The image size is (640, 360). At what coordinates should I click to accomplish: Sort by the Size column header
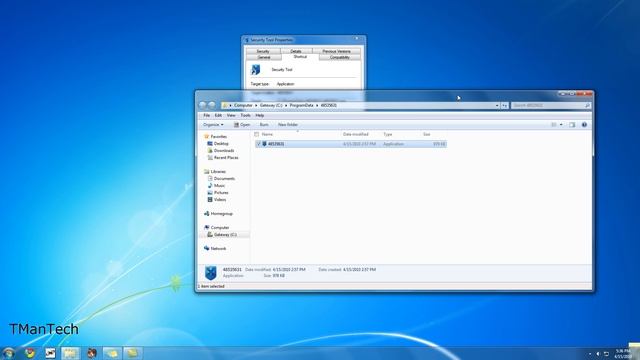pyautogui.click(x=427, y=134)
